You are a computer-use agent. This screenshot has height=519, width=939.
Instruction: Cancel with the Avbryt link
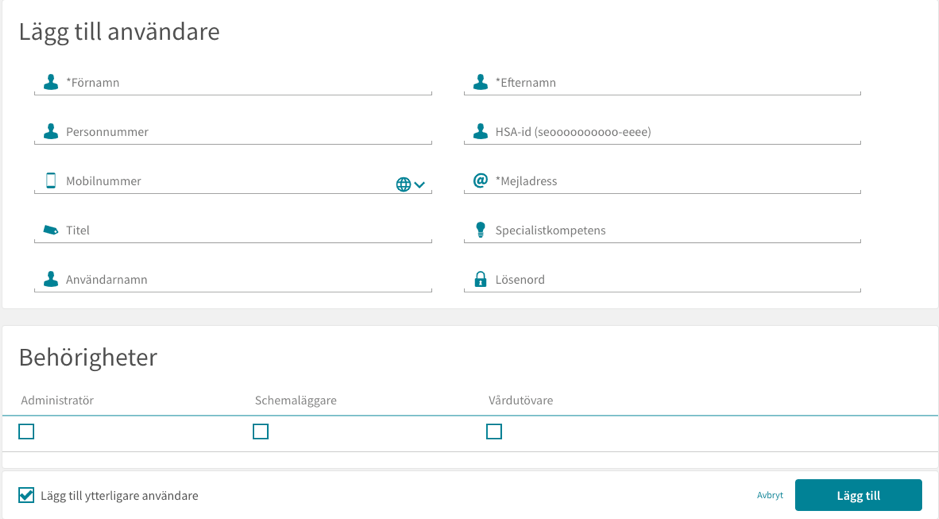coord(770,495)
